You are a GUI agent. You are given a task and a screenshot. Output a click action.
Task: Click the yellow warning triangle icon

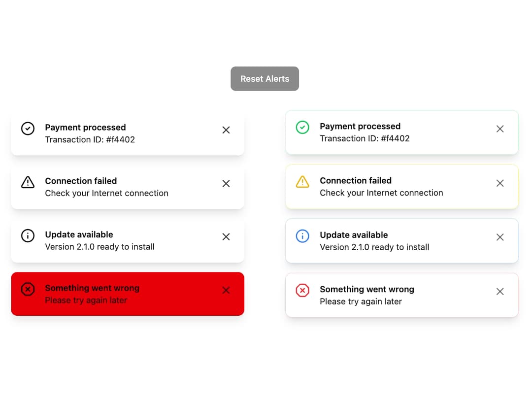click(x=302, y=181)
